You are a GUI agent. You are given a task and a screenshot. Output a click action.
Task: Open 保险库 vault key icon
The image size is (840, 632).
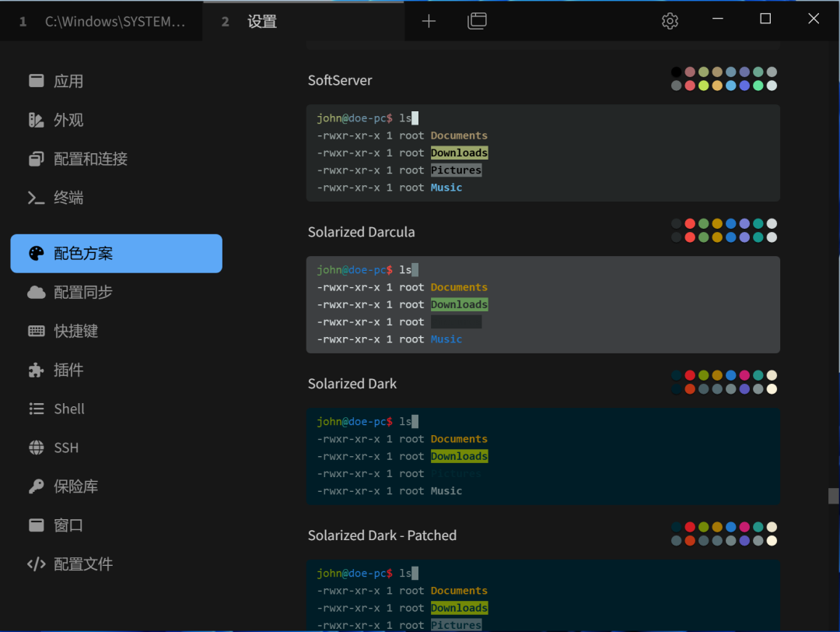click(x=37, y=486)
